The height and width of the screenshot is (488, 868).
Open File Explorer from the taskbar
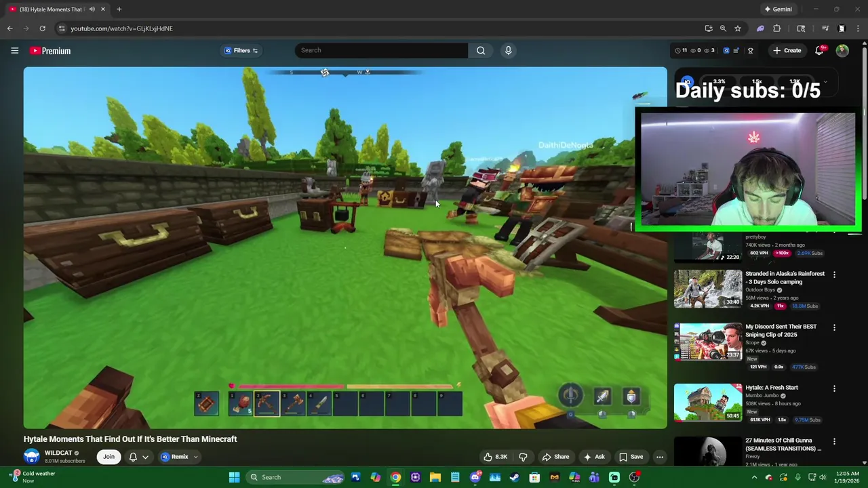click(x=435, y=477)
